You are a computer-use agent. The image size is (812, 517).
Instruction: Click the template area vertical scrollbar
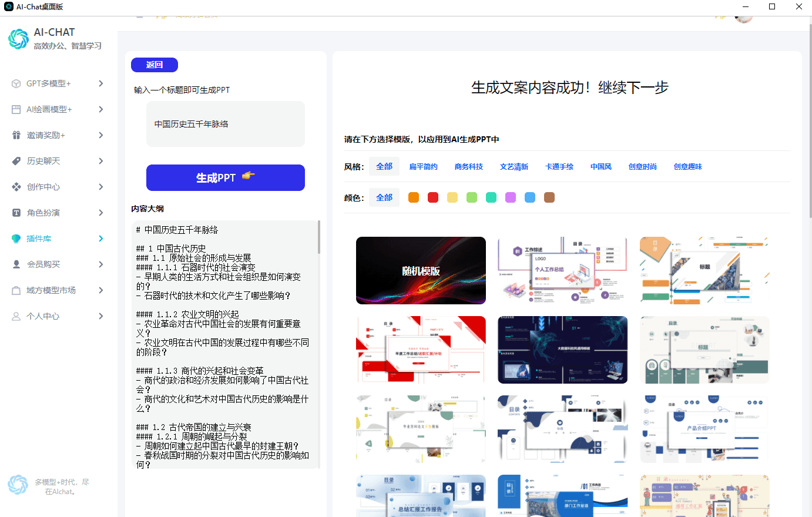pos(810,120)
